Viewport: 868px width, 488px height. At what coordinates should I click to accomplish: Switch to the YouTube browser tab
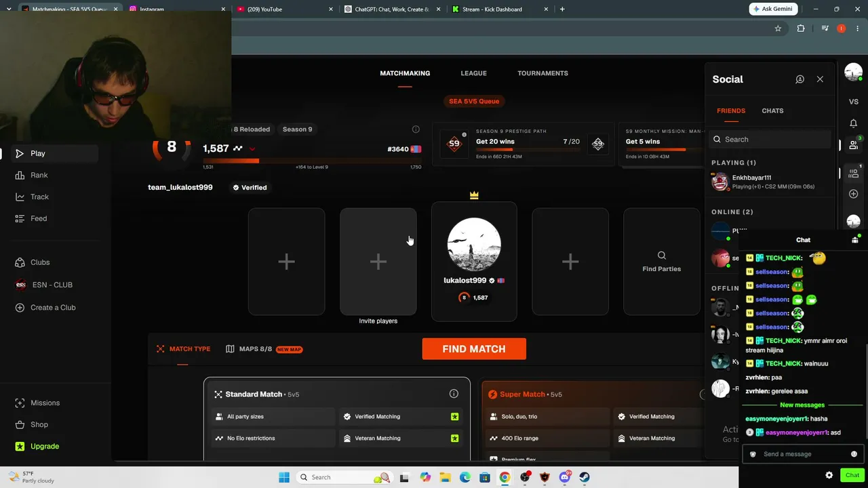[x=283, y=9]
